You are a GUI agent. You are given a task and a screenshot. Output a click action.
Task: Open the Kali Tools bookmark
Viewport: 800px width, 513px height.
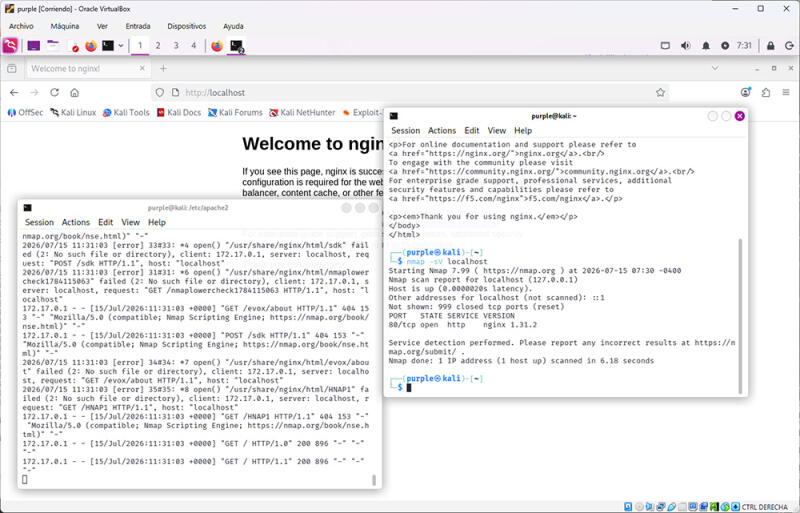126,112
